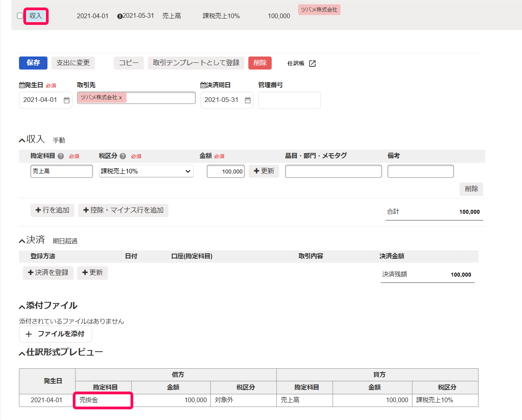Click the help icon beside 勘定科目
Viewport: 522px width, 420px height.
(x=61, y=156)
